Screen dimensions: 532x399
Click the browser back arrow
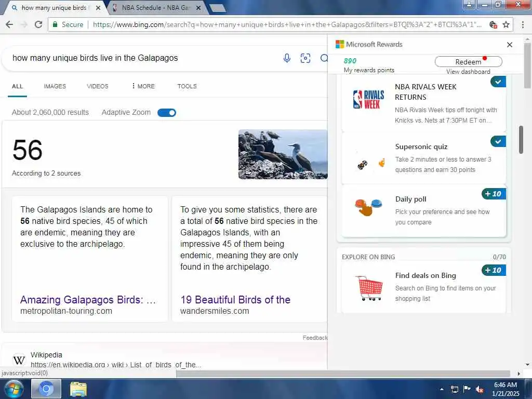[x=9, y=24]
